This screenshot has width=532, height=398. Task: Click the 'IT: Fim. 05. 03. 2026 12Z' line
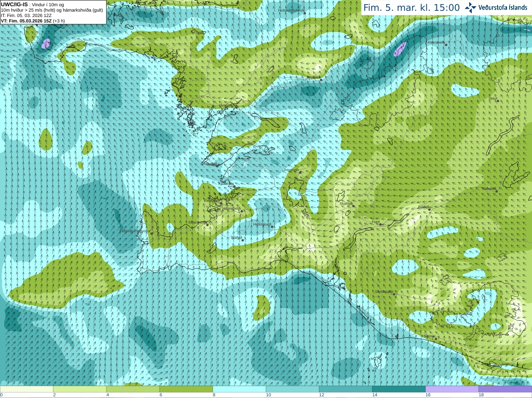(x=26, y=15)
